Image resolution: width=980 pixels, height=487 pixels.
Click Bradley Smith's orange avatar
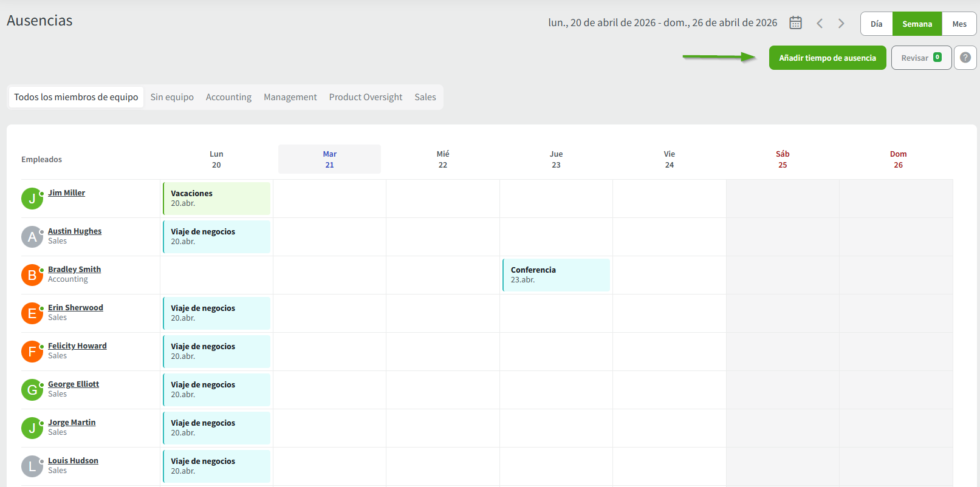pyautogui.click(x=32, y=275)
